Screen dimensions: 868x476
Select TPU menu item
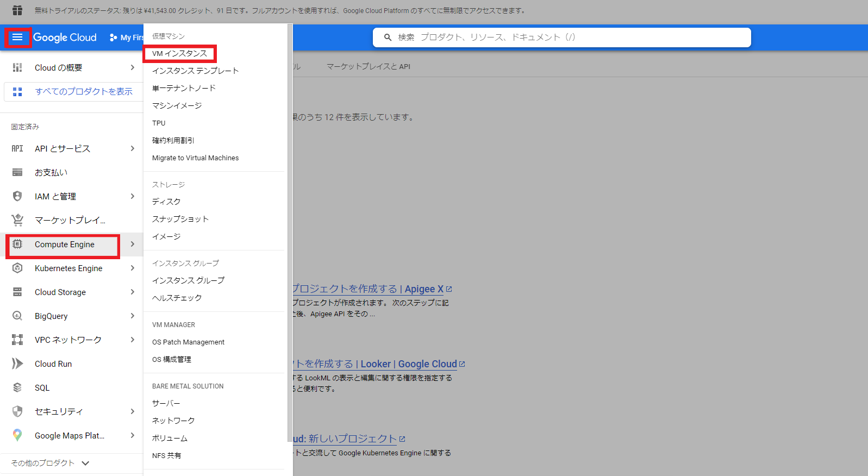(159, 123)
